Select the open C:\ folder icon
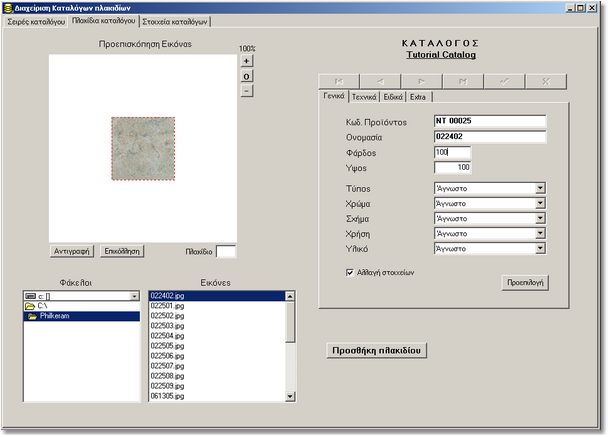 click(30, 306)
